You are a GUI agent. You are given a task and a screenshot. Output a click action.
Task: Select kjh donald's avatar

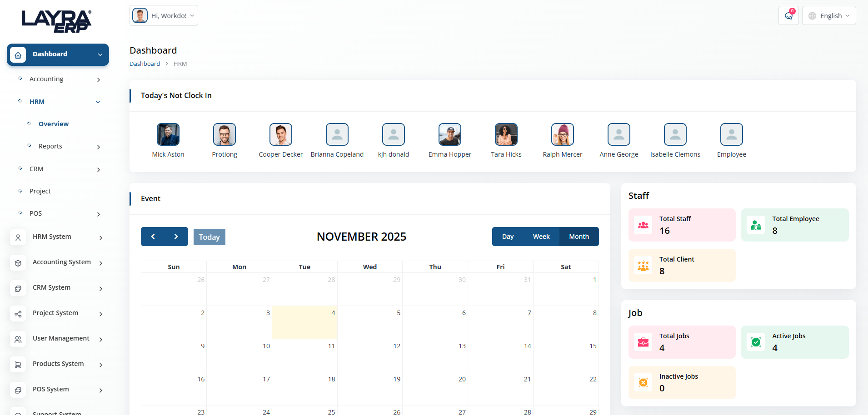[x=394, y=134]
